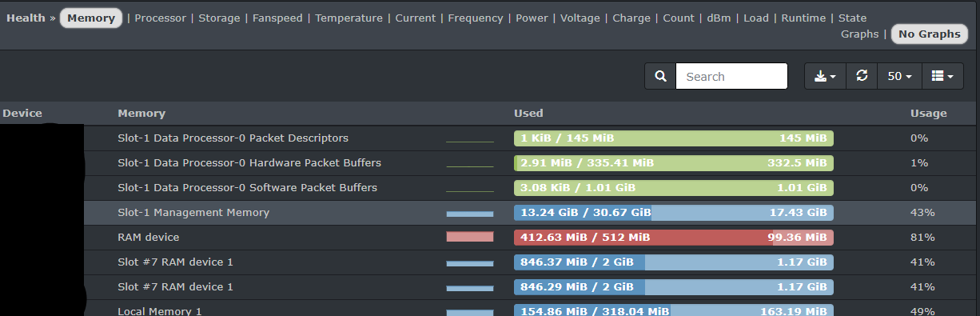Open the dBm view
Image resolution: width=980 pixels, height=316 pixels.
coord(719,18)
